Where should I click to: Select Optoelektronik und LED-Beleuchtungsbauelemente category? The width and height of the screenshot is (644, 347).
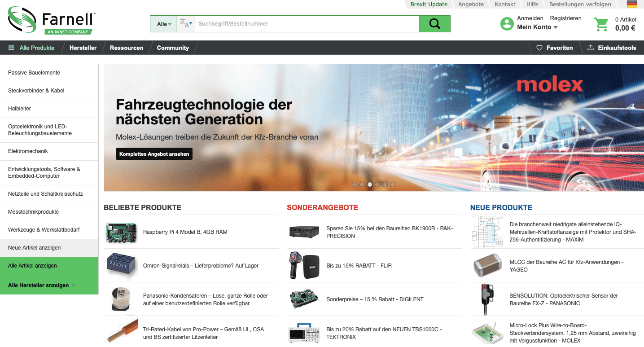(49, 130)
